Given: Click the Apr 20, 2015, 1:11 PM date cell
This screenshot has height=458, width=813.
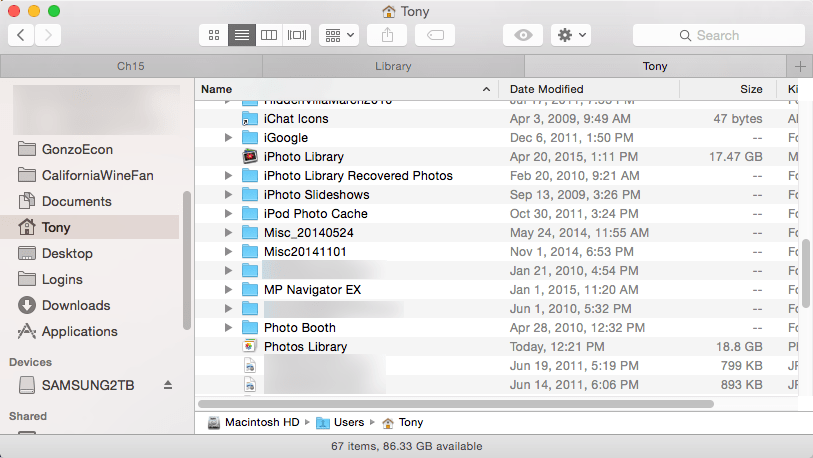Looking at the screenshot, I should pyautogui.click(x=574, y=157).
